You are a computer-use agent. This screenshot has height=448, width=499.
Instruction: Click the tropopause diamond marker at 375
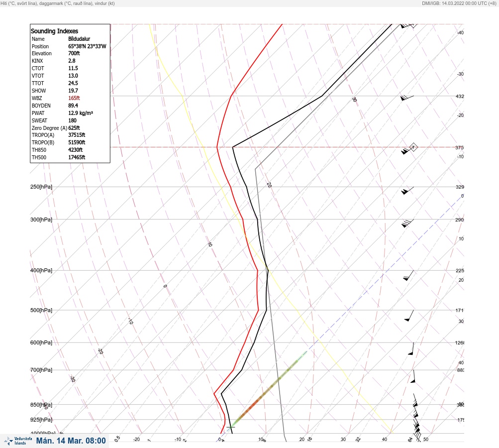tap(413, 147)
